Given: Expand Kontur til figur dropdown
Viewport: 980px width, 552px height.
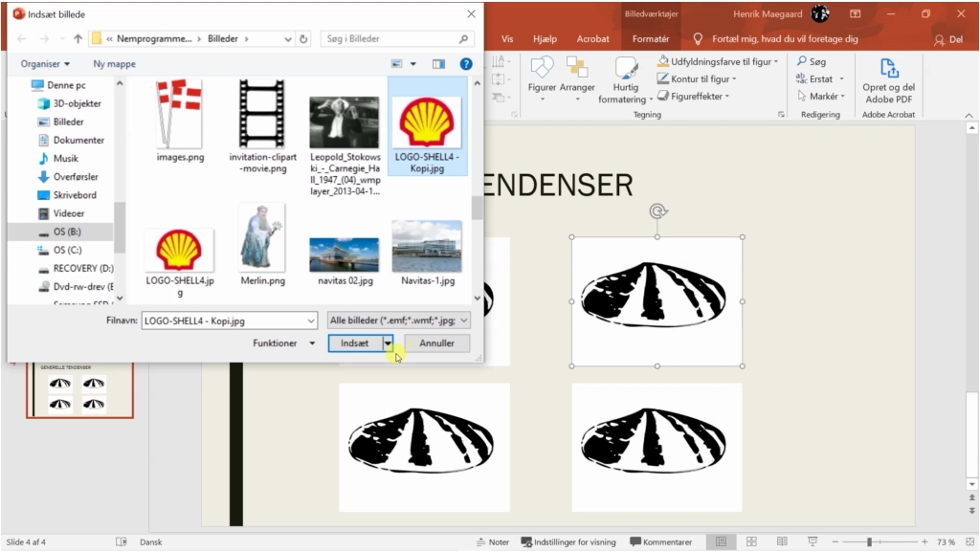Looking at the screenshot, I should coord(734,78).
